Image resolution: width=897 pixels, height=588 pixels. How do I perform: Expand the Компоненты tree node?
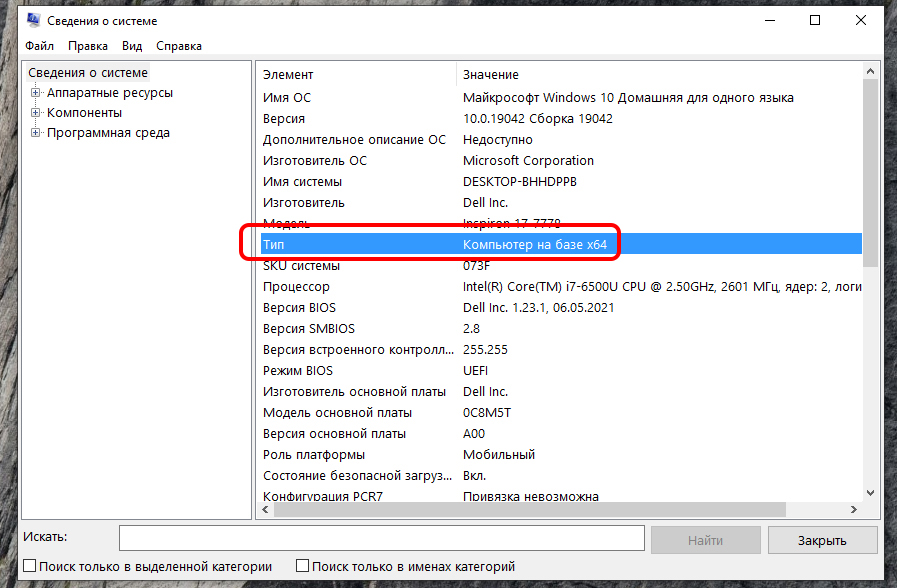click(36, 113)
